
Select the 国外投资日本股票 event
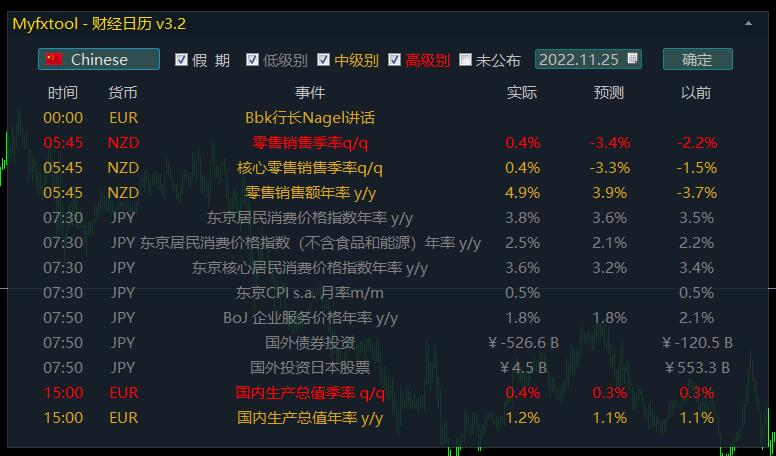click(x=310, y=367)
